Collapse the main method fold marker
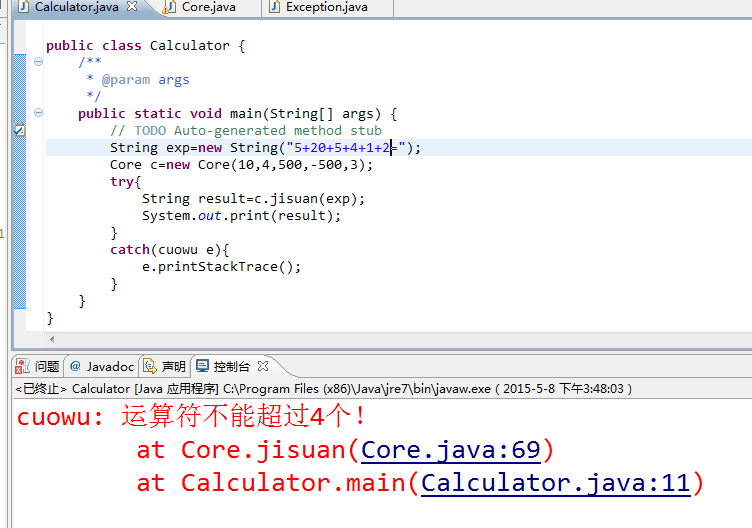Screen dimensions: 752x528 38,113
